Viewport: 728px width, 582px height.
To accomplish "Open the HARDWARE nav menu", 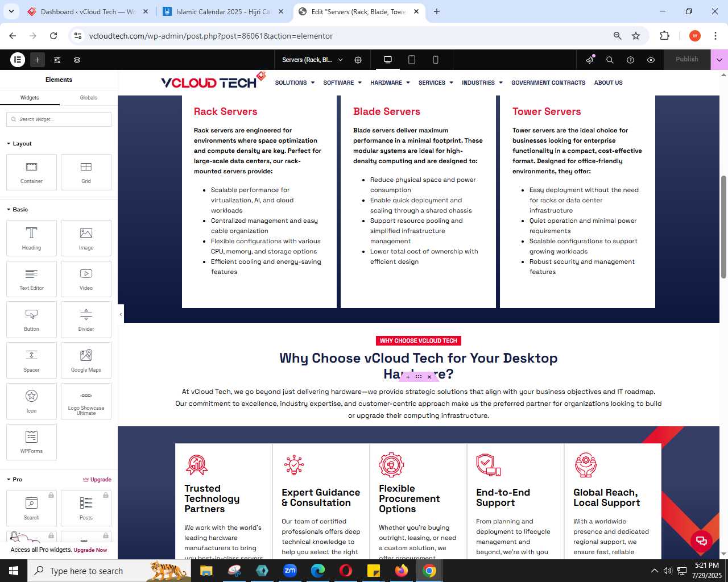I will click(x=390, y=83).
